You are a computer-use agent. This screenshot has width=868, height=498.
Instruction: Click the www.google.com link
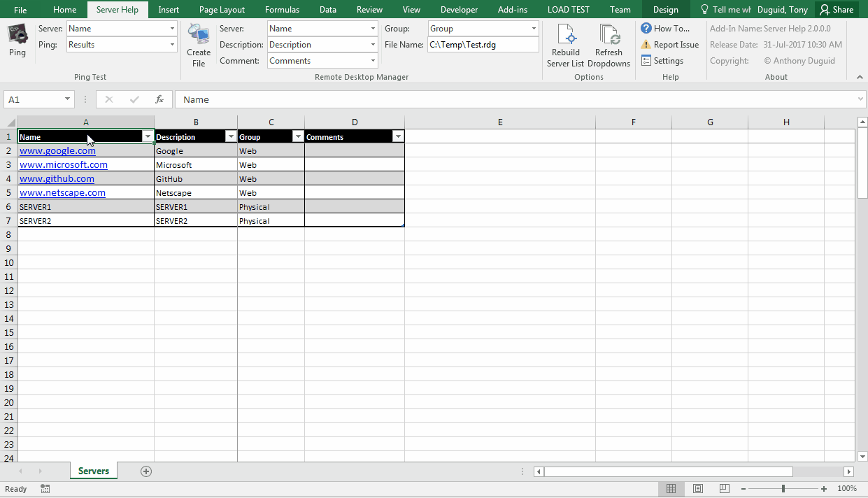tap(57, 150)
